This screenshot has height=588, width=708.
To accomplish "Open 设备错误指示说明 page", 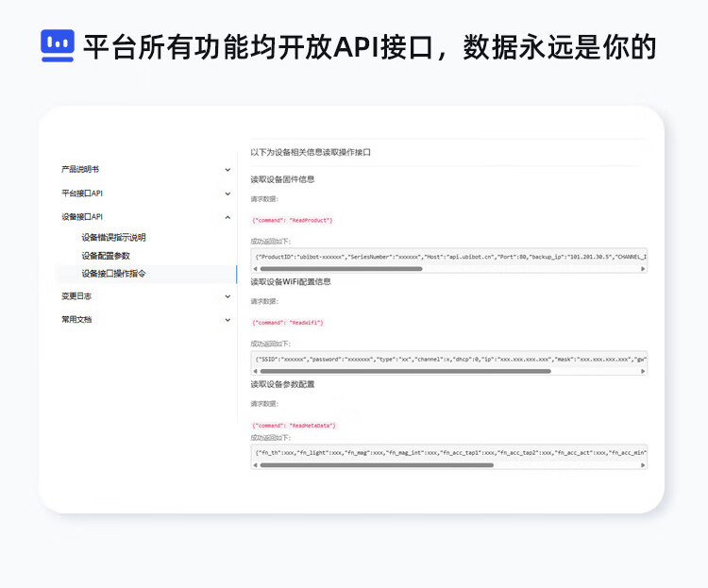I will pyautogui.click(x=113, y=238).
